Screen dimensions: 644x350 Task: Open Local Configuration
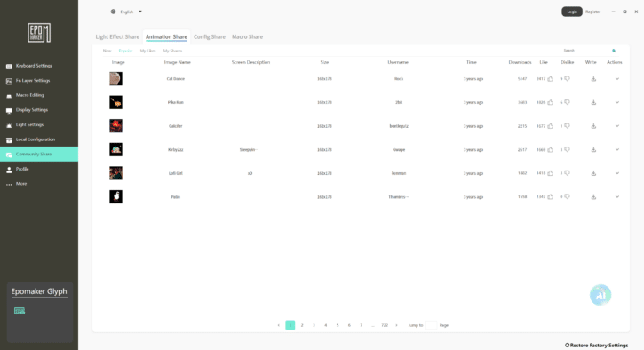click(39, 139)
